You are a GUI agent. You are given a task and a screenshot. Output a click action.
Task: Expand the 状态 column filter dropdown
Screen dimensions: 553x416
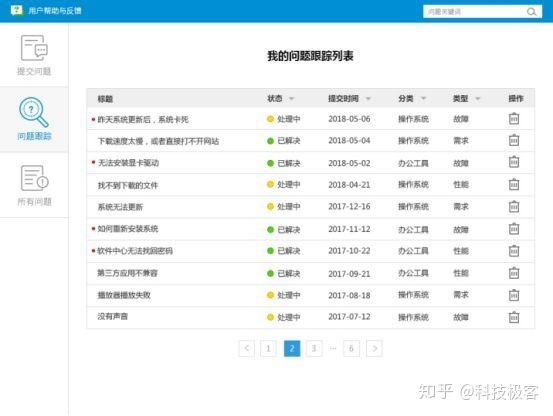point(292,98)
